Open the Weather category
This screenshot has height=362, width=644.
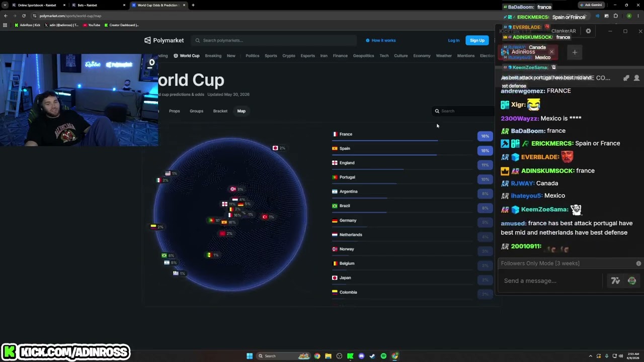[444, 56]
